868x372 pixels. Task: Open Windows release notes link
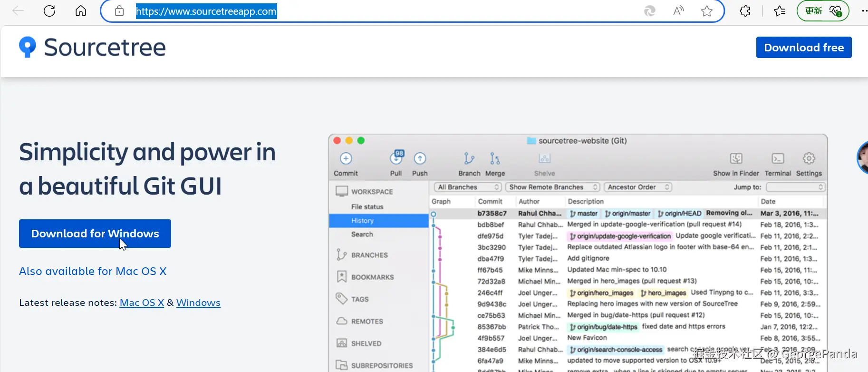pos(198,303)
